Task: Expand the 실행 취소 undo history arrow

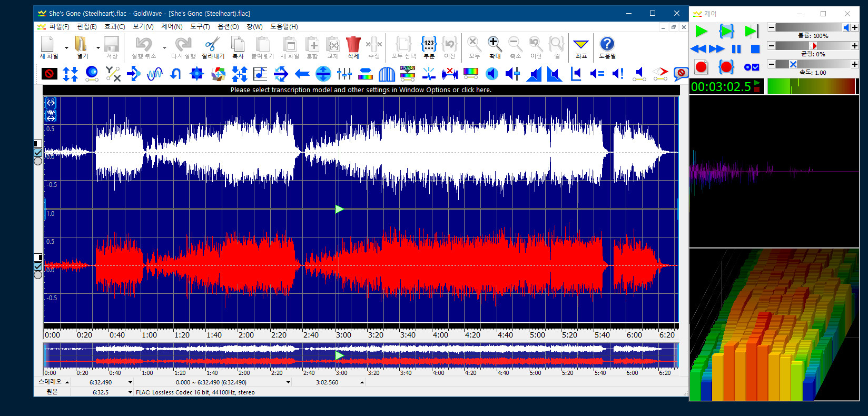Action: click(164, 47)
